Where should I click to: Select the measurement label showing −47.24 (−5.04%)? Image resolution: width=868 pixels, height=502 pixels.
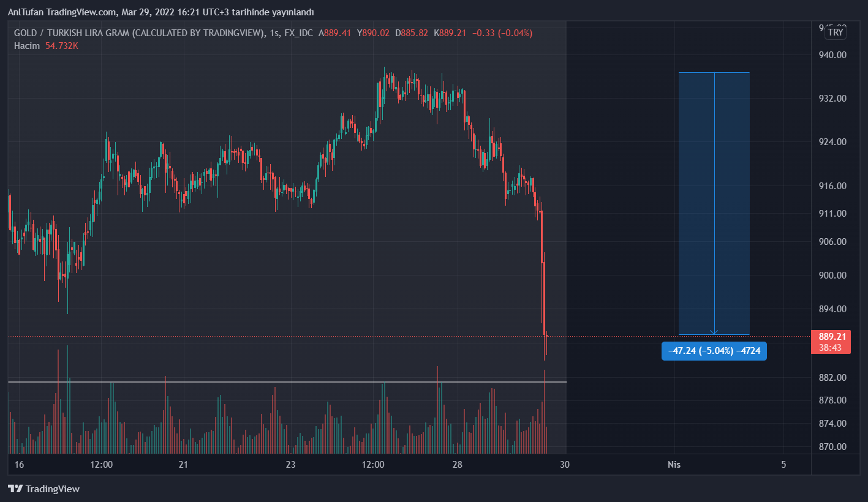tap(714, 351)
